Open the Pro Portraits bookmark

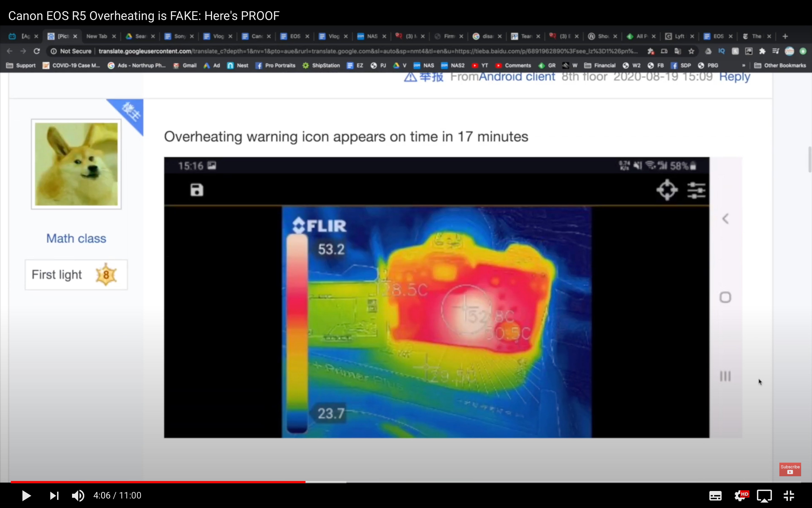[275, 66]
